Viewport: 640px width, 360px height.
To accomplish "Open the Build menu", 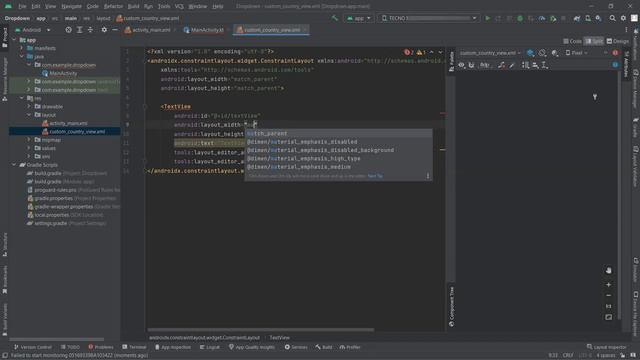I will click(x=133, y=7).
